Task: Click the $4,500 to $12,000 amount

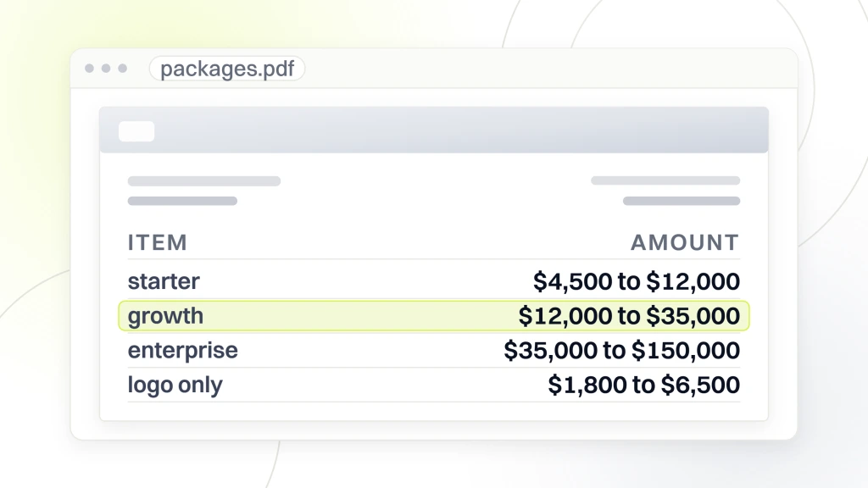Action: click(637, 281)
